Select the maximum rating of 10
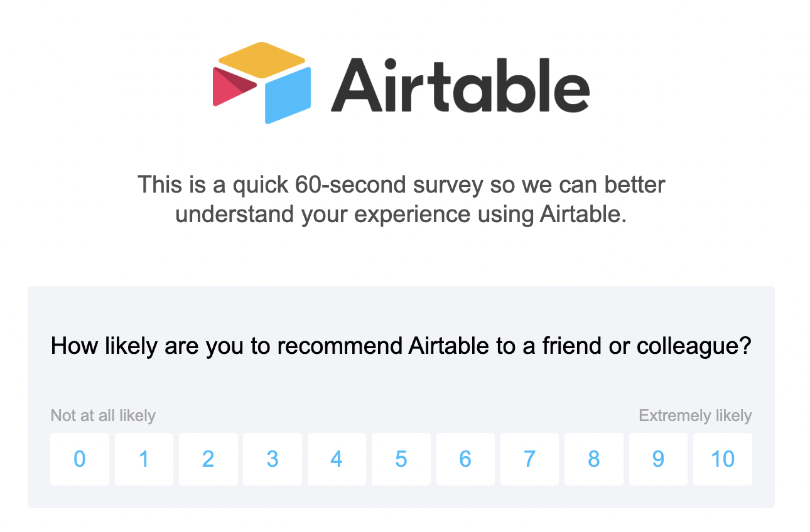Screen dimensions: 810x532 point(722,459)
